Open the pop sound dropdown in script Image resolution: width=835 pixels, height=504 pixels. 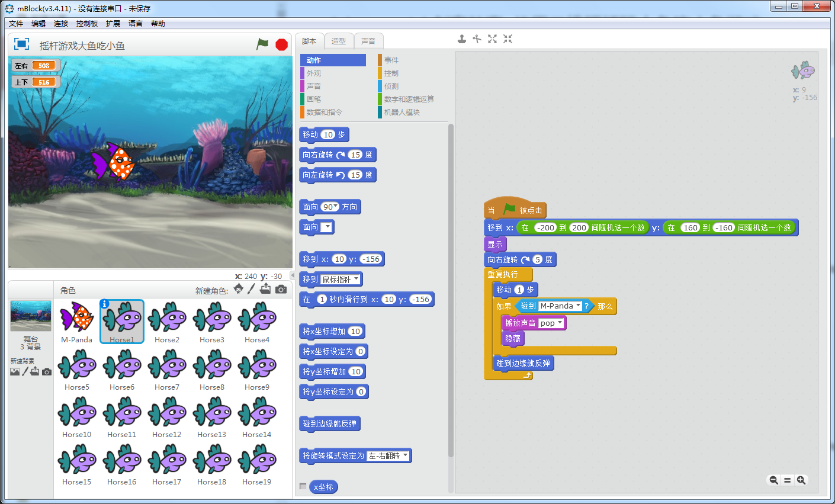[x=560, y=323]
